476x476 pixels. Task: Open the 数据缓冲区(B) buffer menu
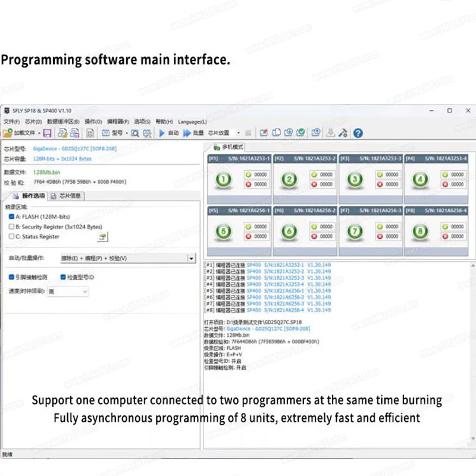coord(63,122)
